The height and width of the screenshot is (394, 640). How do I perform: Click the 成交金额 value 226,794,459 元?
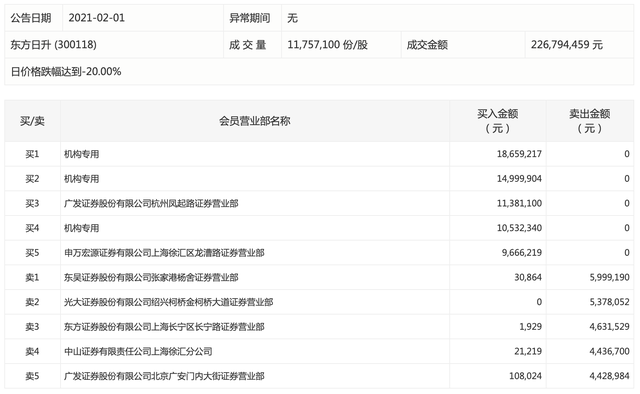[x=567, y=45]
